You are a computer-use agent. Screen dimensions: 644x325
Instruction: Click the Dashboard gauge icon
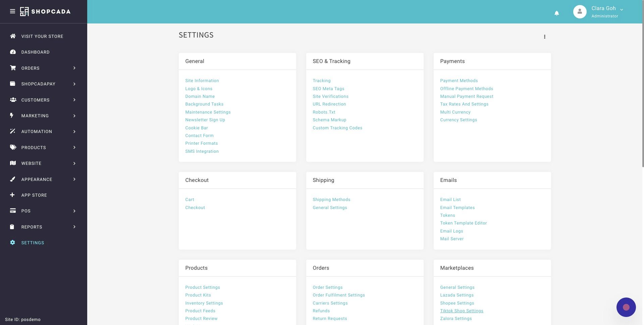point(13,52)
